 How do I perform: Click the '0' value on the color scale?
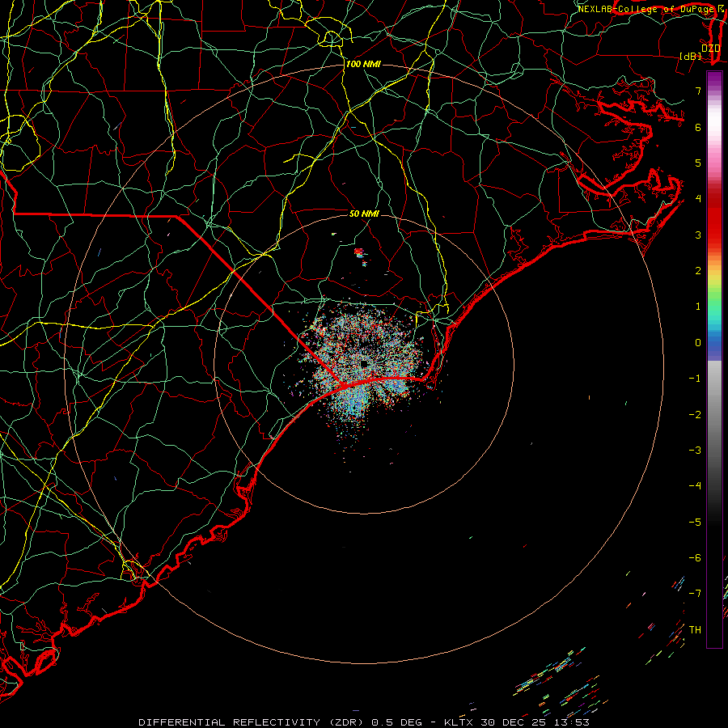(698, 343)
